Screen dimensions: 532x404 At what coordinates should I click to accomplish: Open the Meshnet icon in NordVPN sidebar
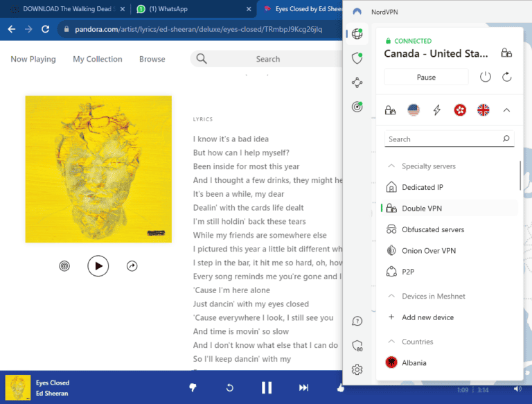(x=357, y=82)
